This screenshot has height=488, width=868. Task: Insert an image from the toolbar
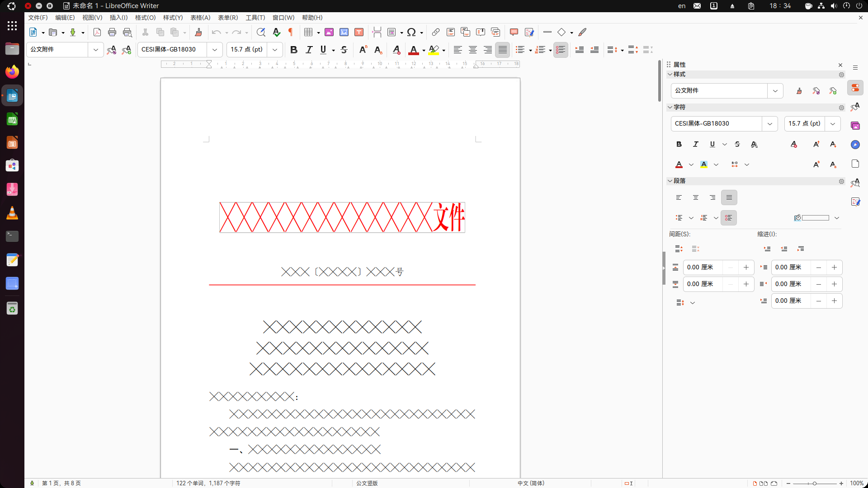pyautogui.click(x=329, y=32)
